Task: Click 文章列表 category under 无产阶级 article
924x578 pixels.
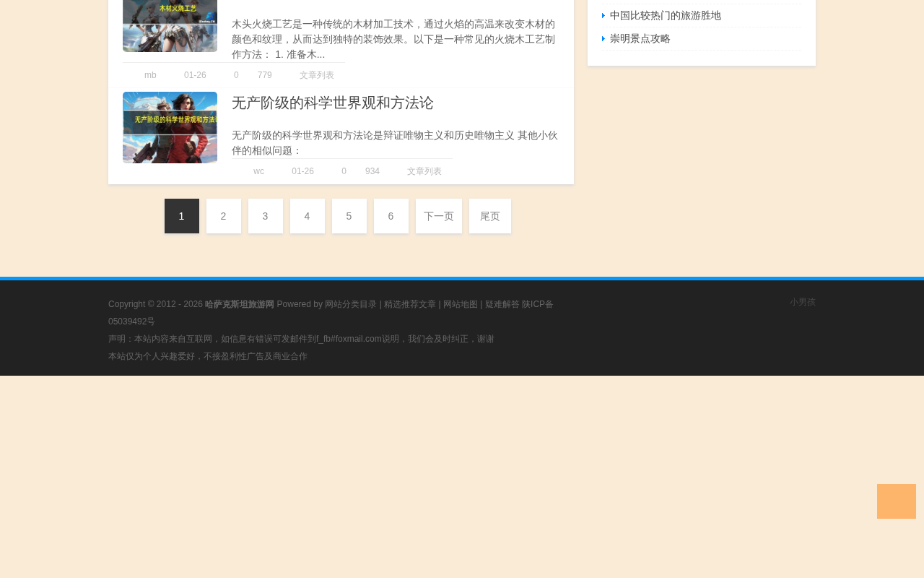Action: tap(424, 171)
